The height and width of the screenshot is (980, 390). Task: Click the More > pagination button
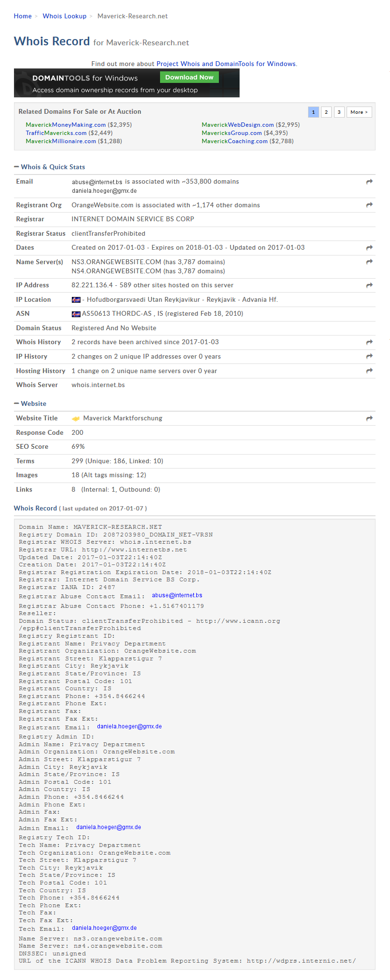(359, 112)
